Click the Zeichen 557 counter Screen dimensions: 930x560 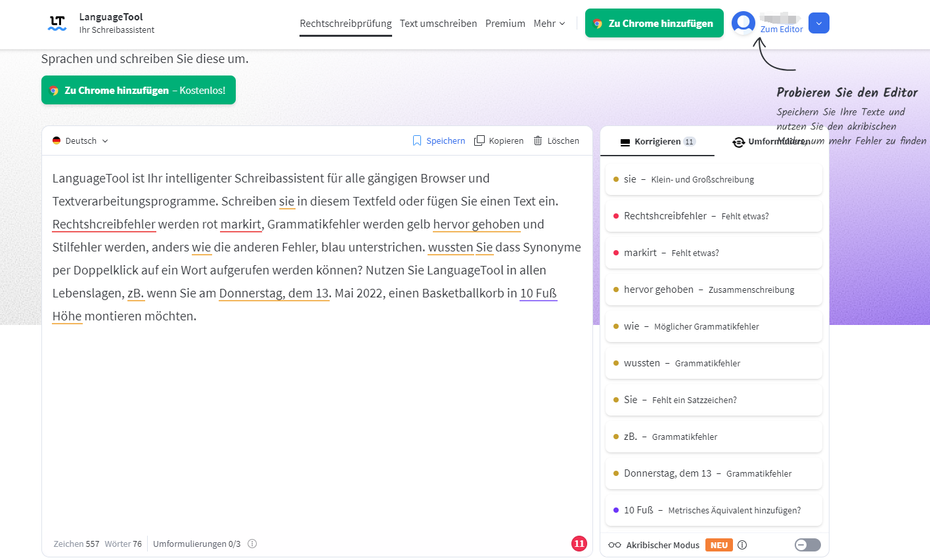click(76, 544)
